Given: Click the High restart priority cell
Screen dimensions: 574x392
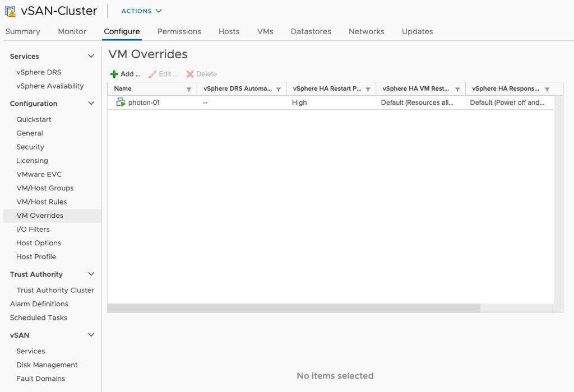Looking at the screenshot, I should (299, 102).
